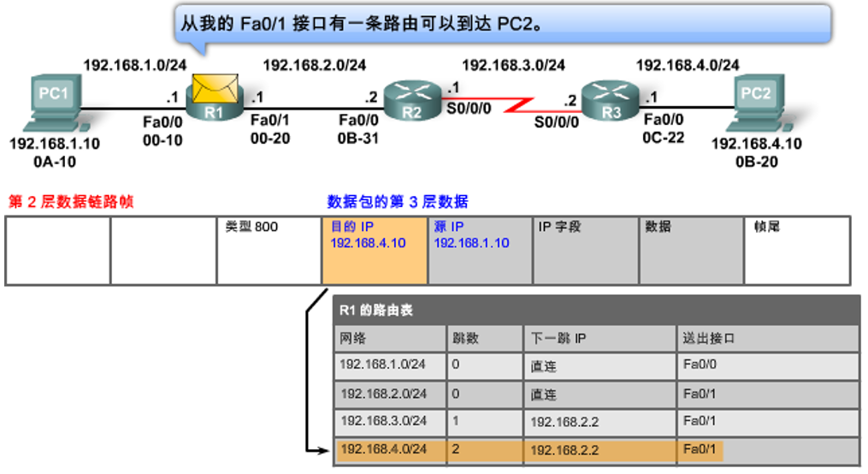Click R3 MAC label 0C-22

[x=663, y=138]
